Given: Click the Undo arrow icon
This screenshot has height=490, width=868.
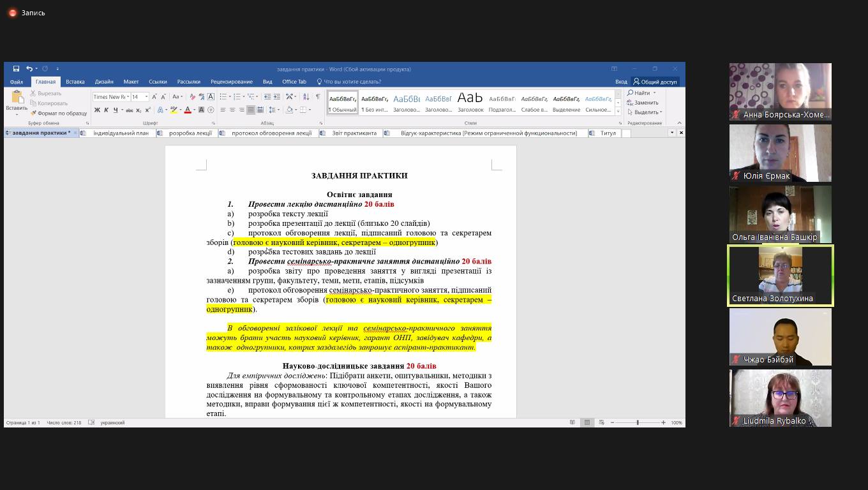Looking at the screenshot, I should 29,69.
